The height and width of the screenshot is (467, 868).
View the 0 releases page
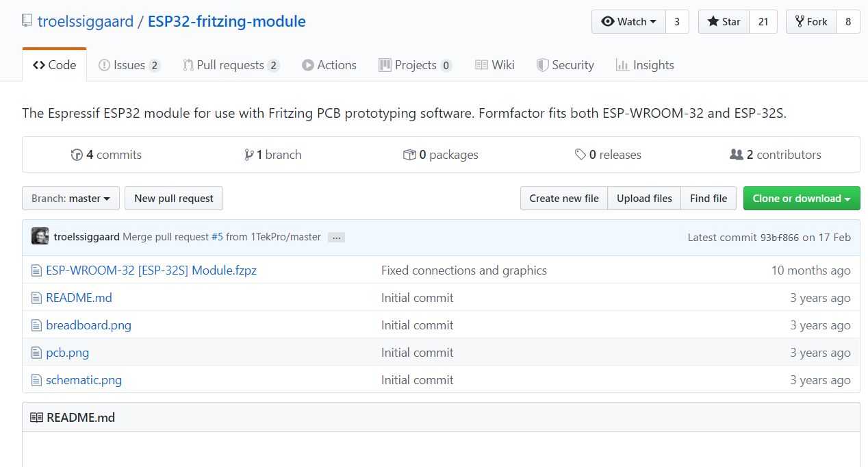click(608, 155)
